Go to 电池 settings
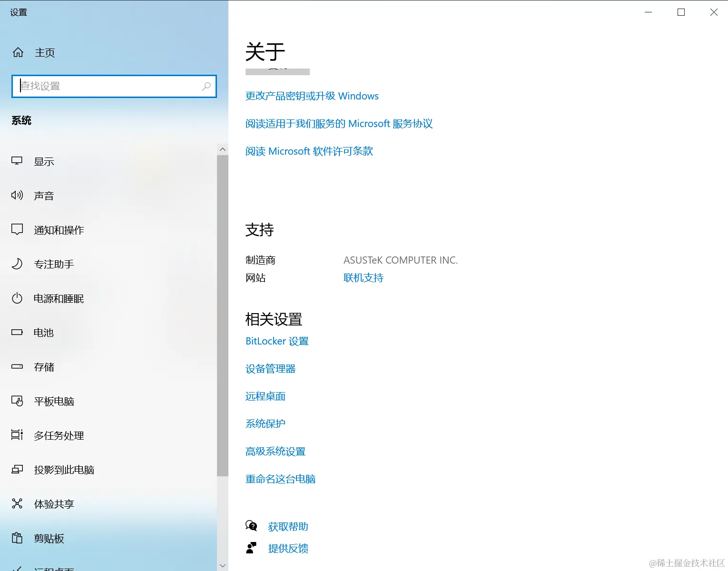Viewport: 728px width, 571px height. [44, 333]
